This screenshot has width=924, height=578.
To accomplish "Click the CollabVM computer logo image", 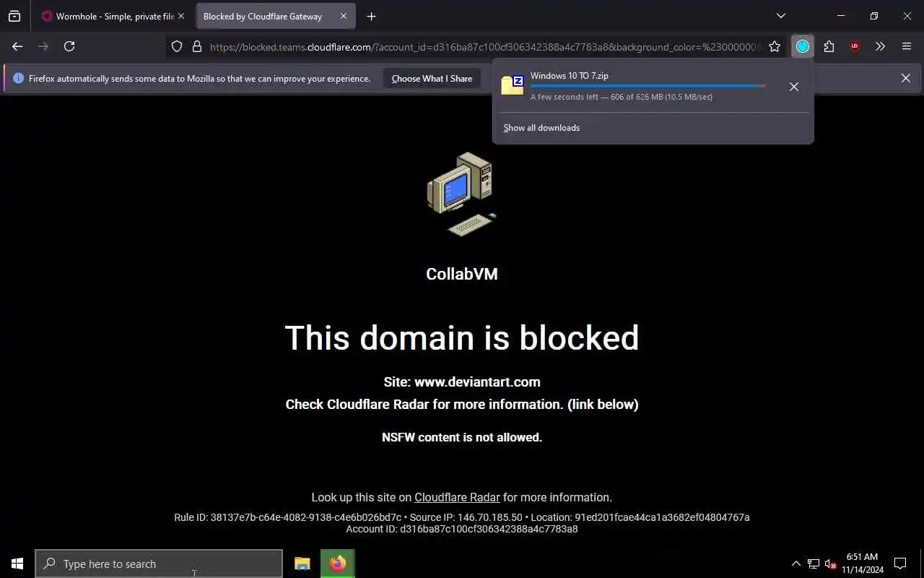I will (x=462, y=194).
